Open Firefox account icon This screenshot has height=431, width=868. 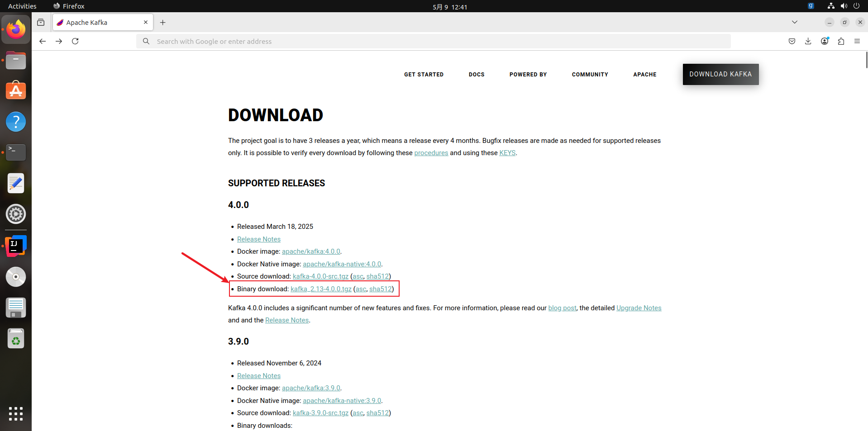coord(825,41)
